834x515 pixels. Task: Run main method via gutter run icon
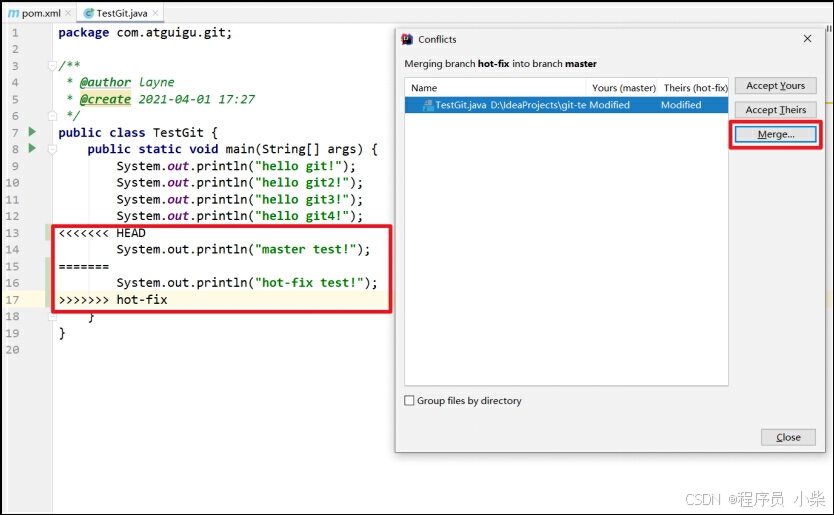tap(32, 148)
